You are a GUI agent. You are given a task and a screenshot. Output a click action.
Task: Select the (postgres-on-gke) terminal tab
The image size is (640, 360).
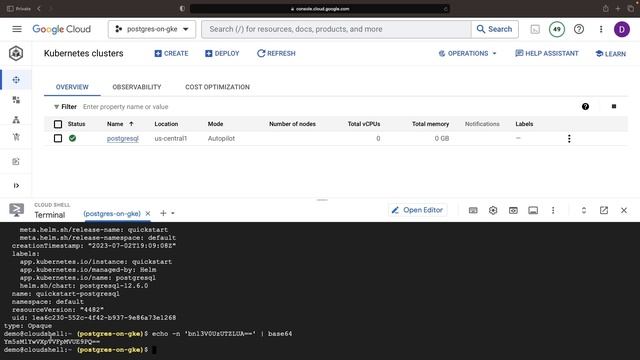(112, 213)
